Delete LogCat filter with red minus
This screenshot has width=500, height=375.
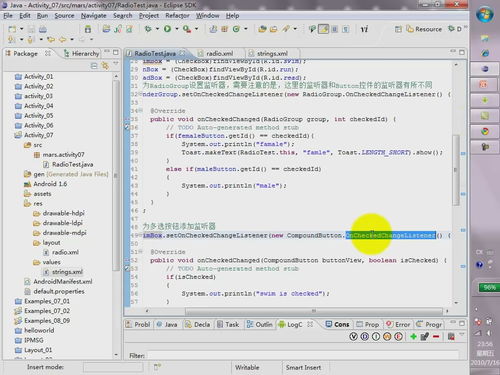click(x=436, y=336)
